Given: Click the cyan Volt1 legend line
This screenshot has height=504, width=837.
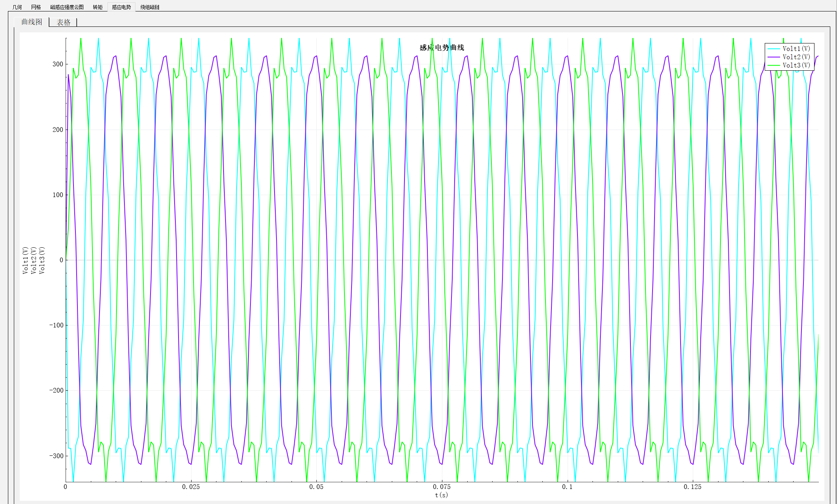Looking at the screenshot, I should click(773, 49).
